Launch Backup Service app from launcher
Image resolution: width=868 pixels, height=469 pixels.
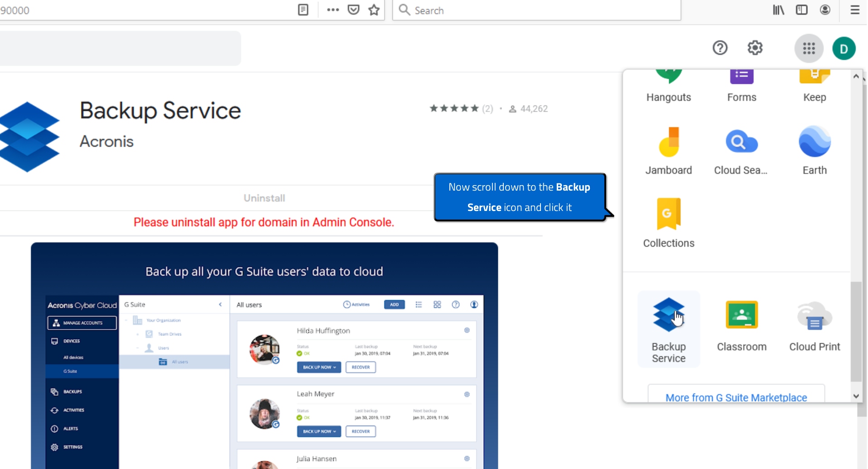(x=669, y=329)
